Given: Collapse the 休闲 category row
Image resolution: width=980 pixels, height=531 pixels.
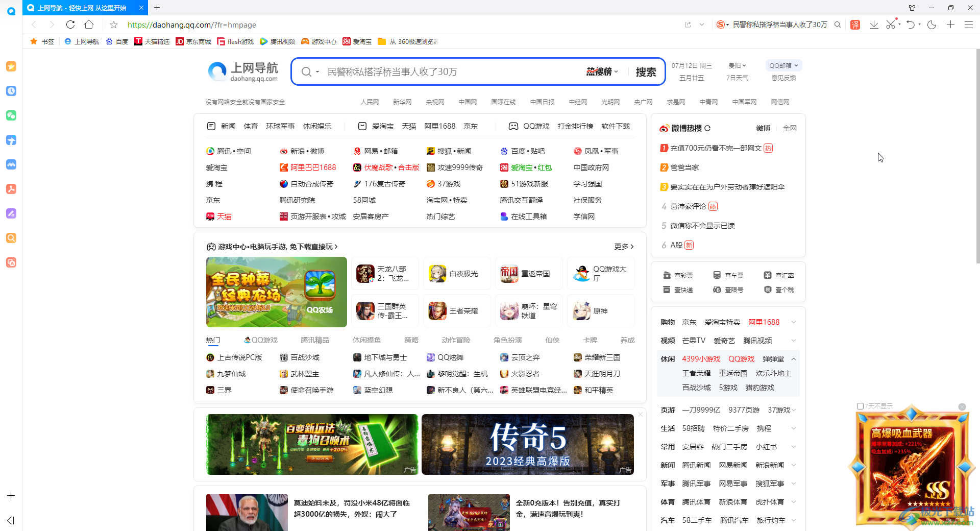Looking at the screenshot, I should click(794, 359).
